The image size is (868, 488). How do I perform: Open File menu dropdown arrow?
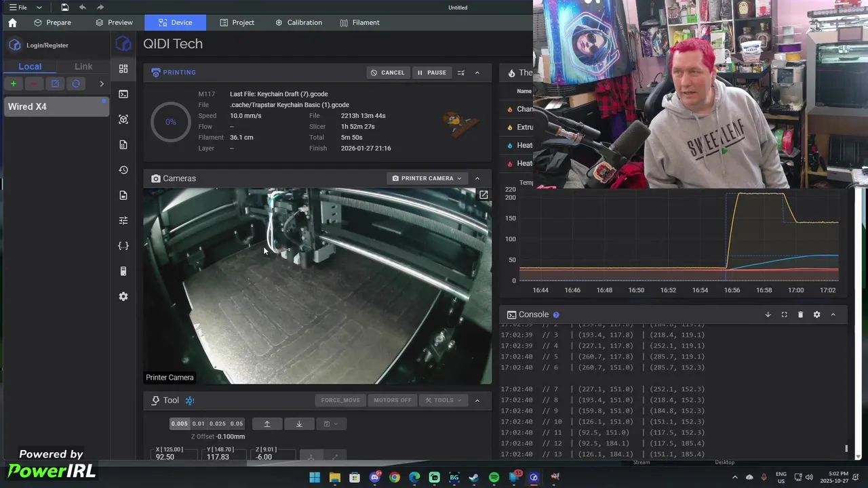(39, 7)
